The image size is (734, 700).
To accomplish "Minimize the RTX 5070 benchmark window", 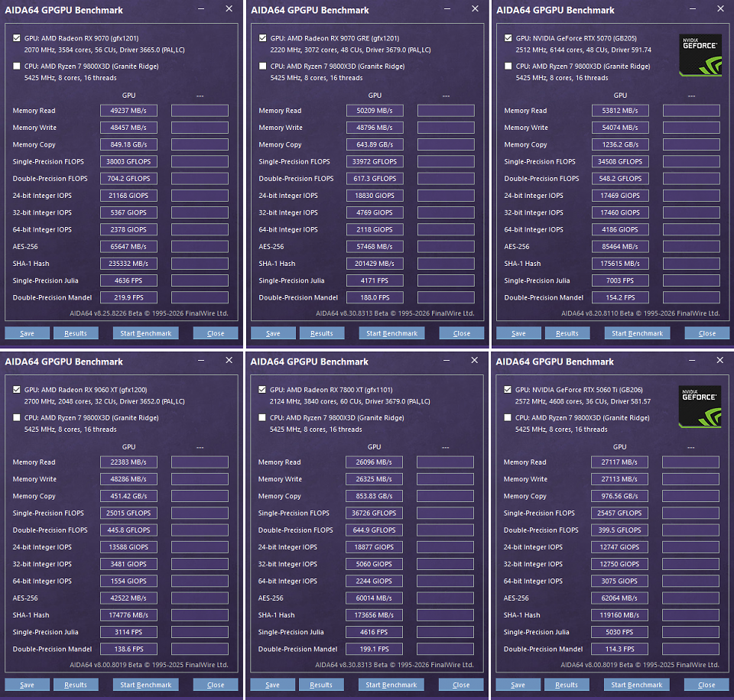I will (693, 9).
